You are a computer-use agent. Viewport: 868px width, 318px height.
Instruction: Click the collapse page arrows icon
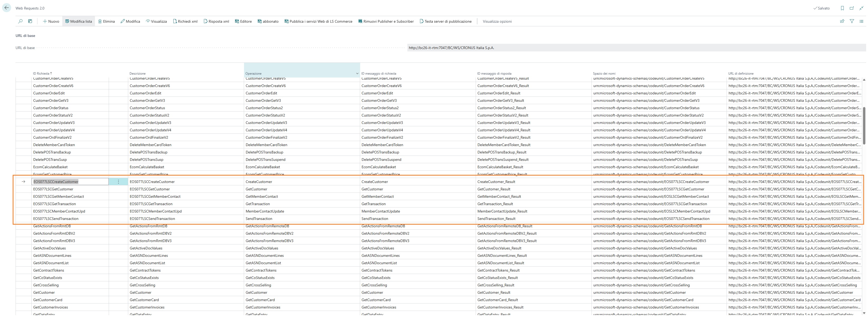pos(861,8)
